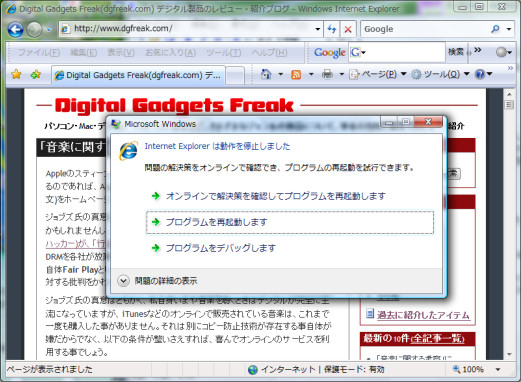Click Add to Favorites star-plus icon

click(x=36, y=74)
